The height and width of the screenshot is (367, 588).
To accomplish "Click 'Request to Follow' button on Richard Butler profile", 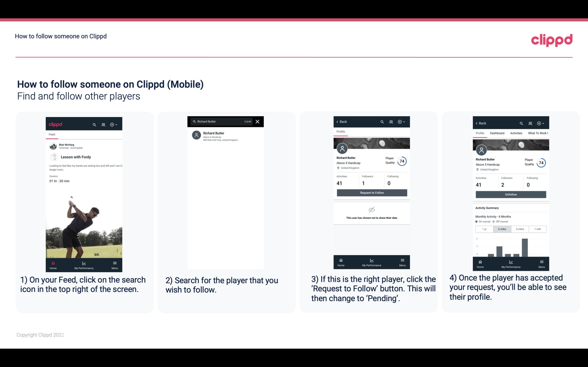I will [371, 193].
